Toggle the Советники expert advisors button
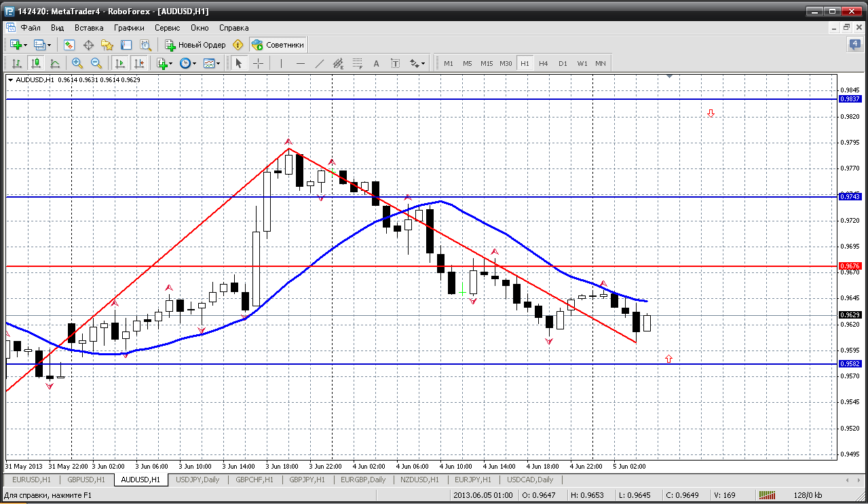This screenshot has height=504, width=868. click(x=278, y=45)
